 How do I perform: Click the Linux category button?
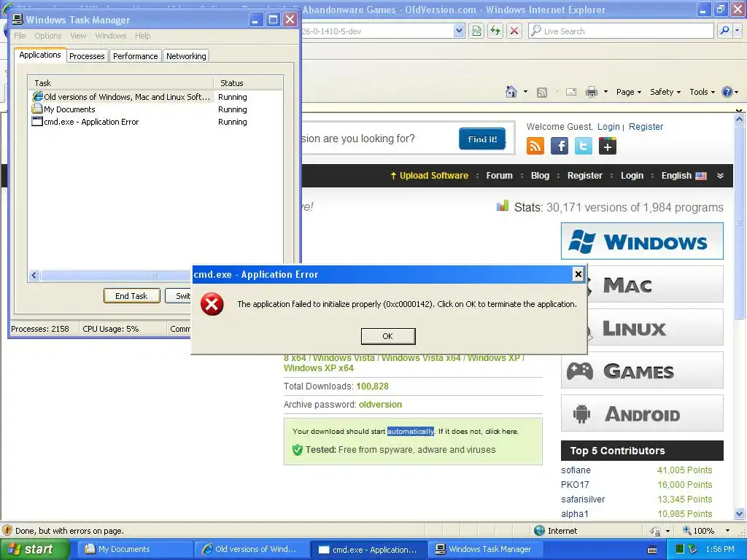click(655, 327)
